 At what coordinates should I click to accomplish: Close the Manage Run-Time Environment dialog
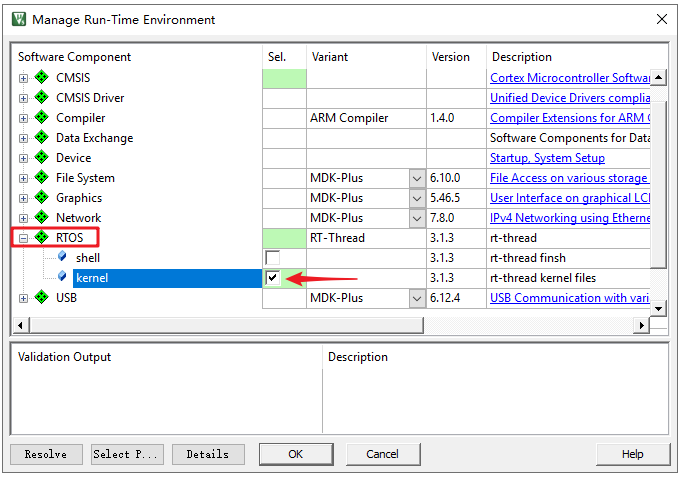tap(662, 19)
